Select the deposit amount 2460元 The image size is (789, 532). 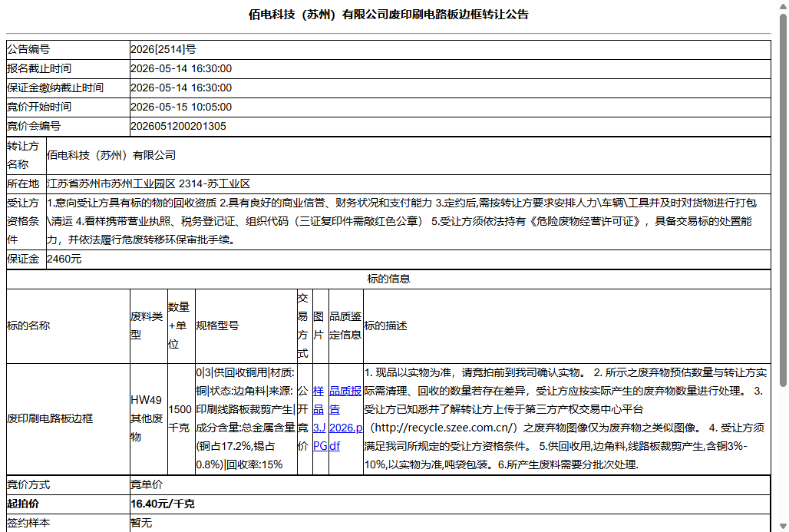pyautogui.click(x=64, y=259)
